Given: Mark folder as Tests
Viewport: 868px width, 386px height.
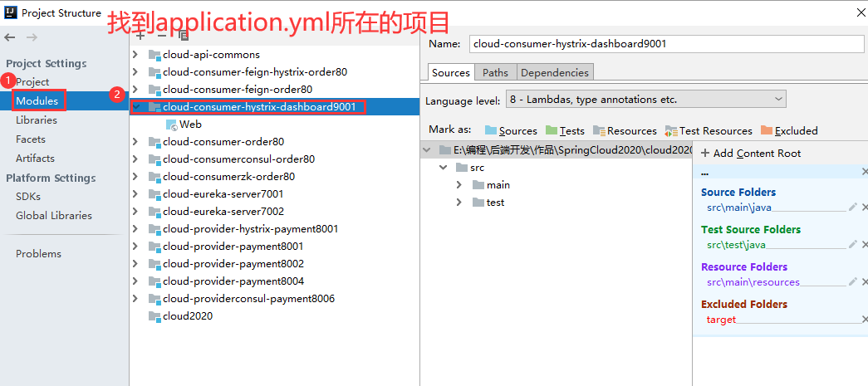Looking at the screenshot, I should 565,130.
